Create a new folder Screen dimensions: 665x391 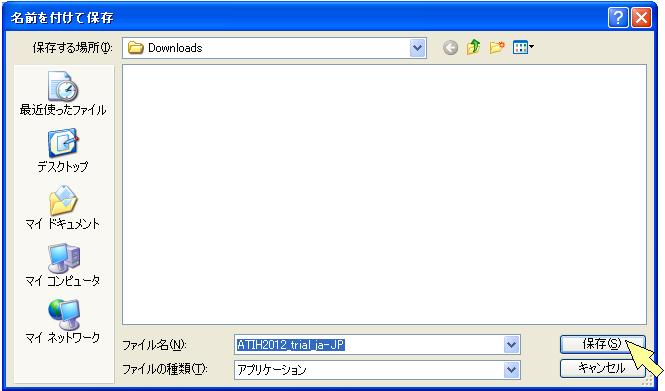coord(497,47)
